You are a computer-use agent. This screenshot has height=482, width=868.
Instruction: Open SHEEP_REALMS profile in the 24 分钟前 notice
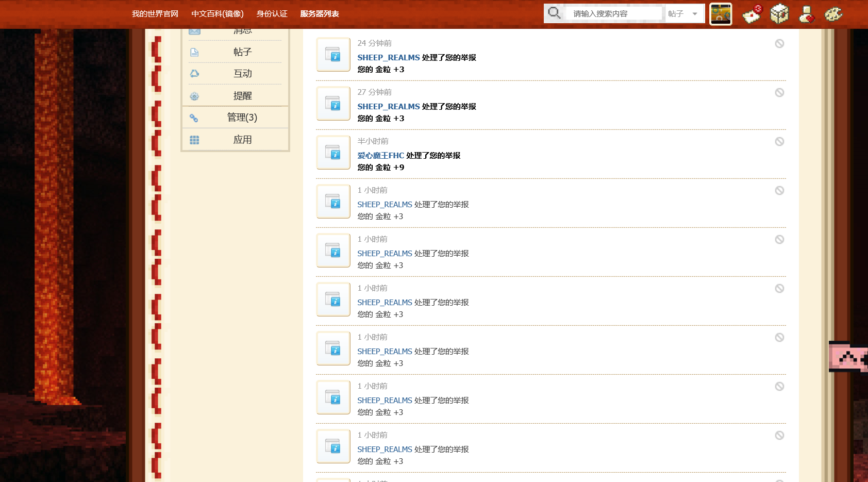point(389,58)
